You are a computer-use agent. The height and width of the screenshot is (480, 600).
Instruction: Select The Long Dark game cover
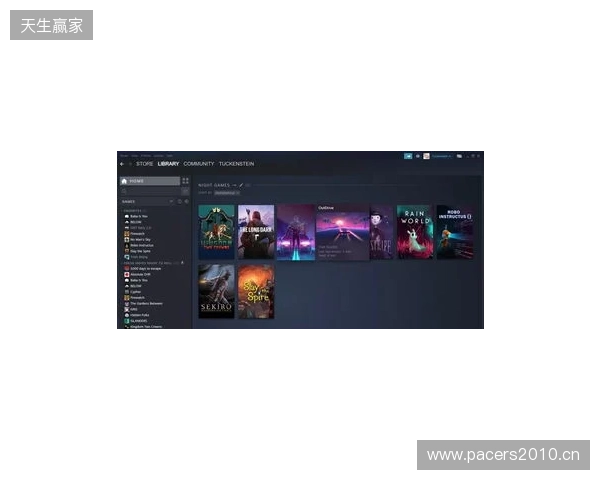coord(255,232)
